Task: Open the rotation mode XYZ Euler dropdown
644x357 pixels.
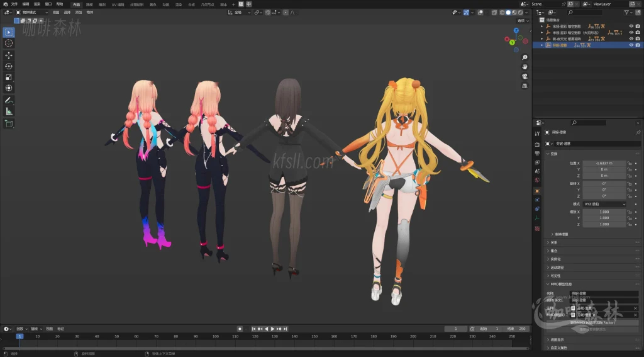Action: pyautogui.click(x=604, y=204)
